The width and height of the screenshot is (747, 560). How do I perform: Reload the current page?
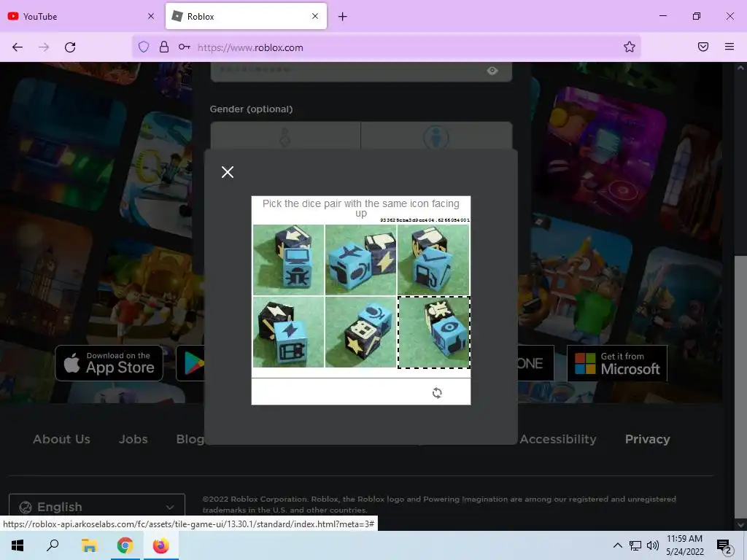pos(70,47)
